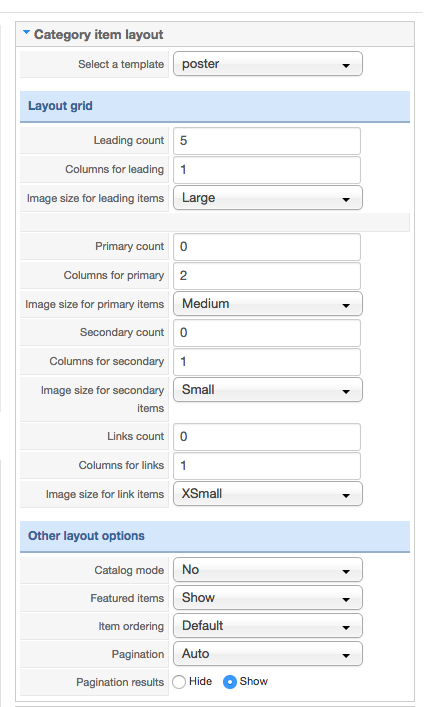Open the Catalog mode dropdown
This screenshot has width=424, height=707.
coord(267,570)
